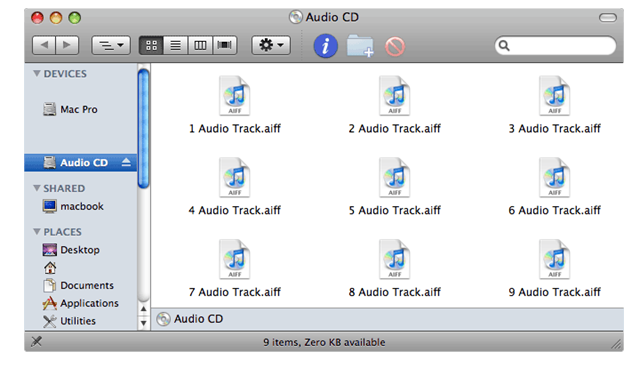Open Utilities in Places

69,321
